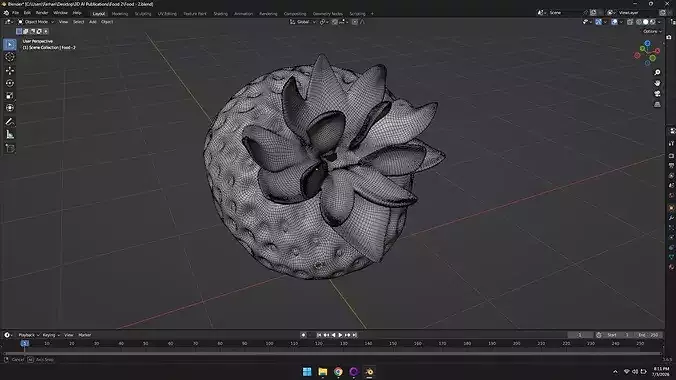The height and width of the screenshot is (380, 676).
Task: Switch to the Shading workspace tab
Action: 220,14
